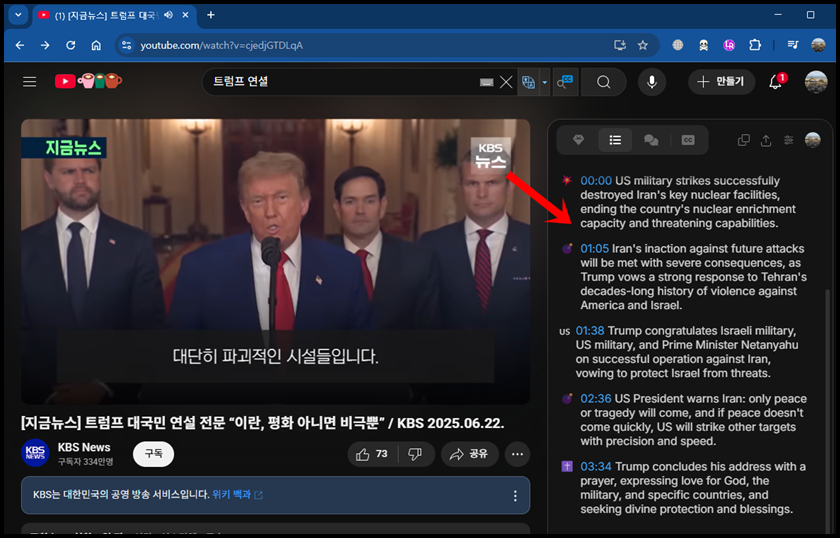This screenshot has height=538, width=840.
Task: Open the KBS News channel avatar
Action: (x=35, y=453)
